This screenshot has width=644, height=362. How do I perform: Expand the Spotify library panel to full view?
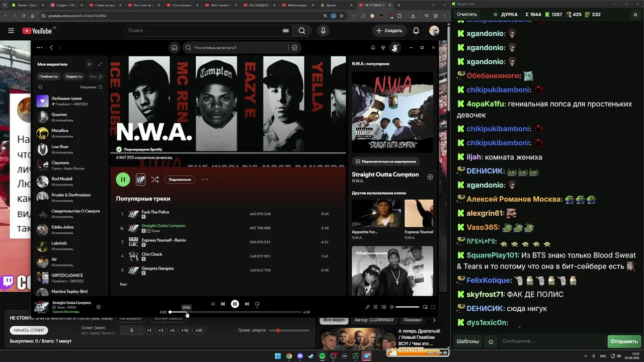pos(100,64)
